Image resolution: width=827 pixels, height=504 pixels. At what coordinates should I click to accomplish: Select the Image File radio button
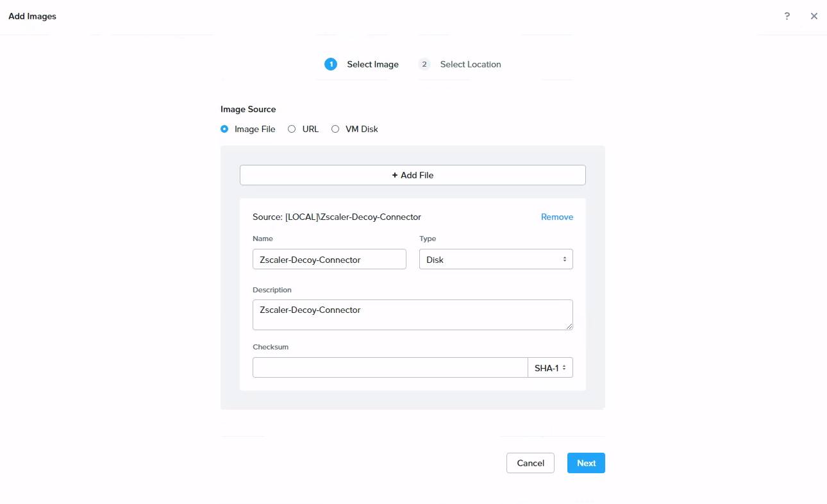coord(224,129)
